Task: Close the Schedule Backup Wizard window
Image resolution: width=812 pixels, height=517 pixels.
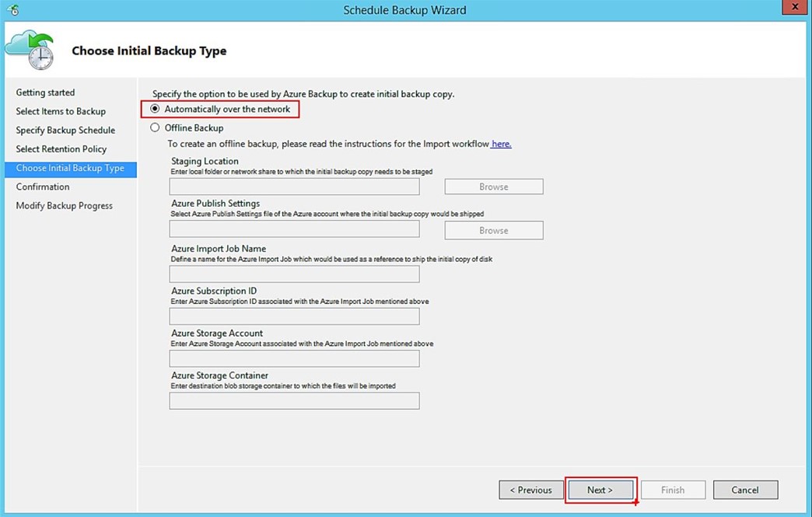Action: (794, 7)
